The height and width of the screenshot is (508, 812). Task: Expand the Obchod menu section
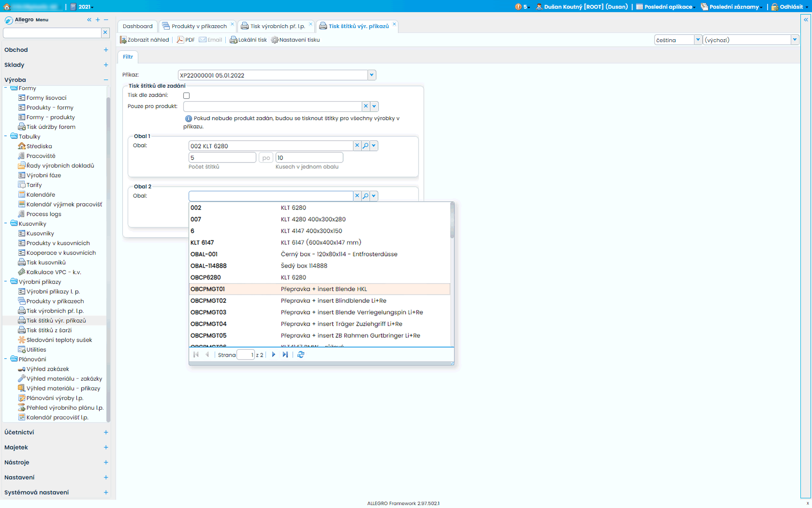(x=106, y=50)
